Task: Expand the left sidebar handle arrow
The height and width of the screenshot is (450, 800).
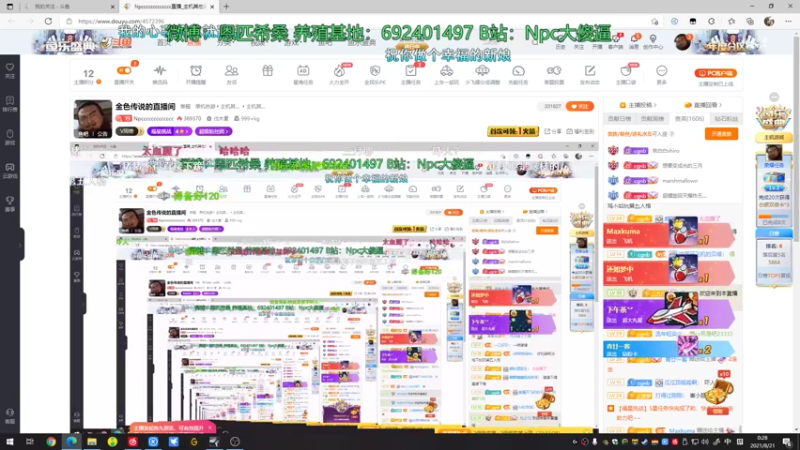Action: pos(20,245)
